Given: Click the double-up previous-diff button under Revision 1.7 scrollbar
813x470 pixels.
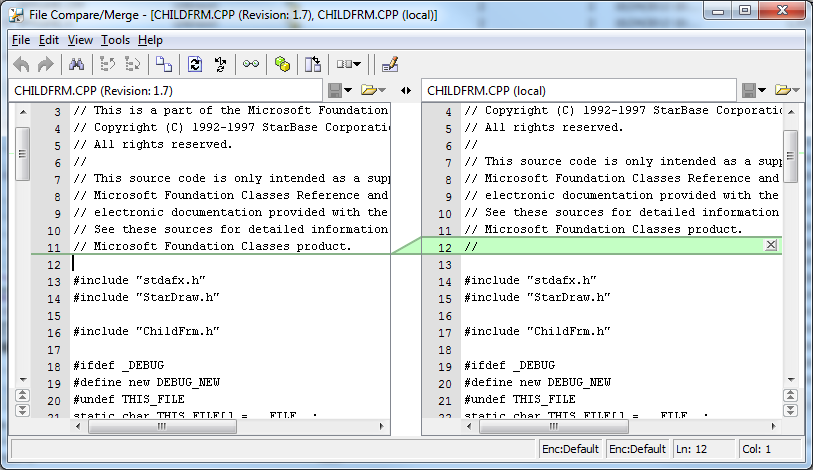Looking at the screenshot, I should (x=22, y=395).
